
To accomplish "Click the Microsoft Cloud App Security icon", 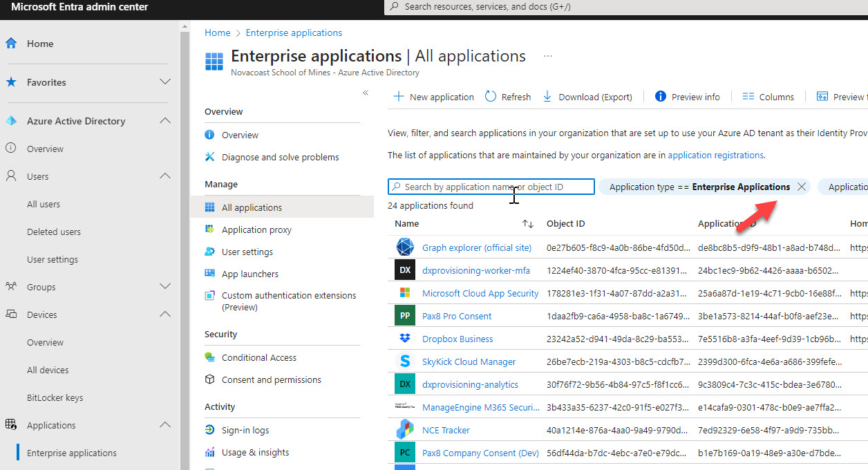I will pos(404,293).
